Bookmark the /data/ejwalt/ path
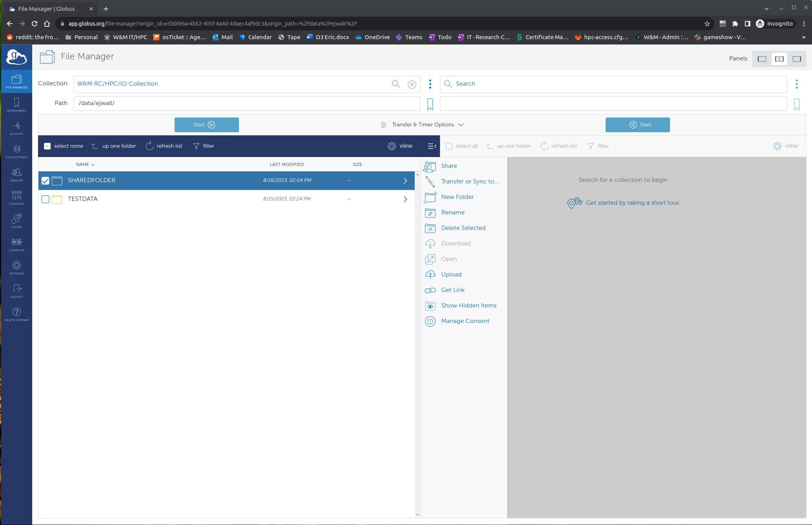 (x=430, y=104)
